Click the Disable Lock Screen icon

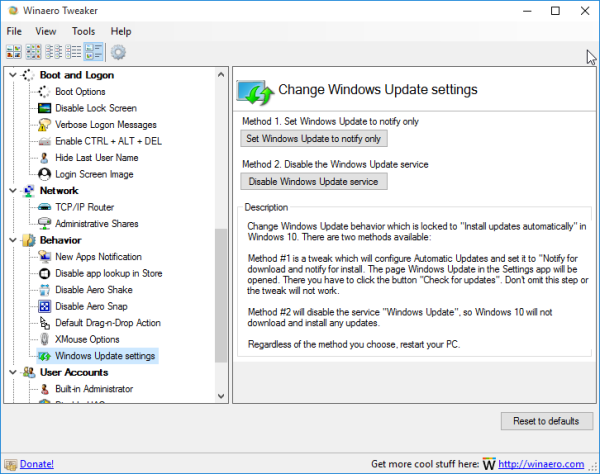[45, 108]
